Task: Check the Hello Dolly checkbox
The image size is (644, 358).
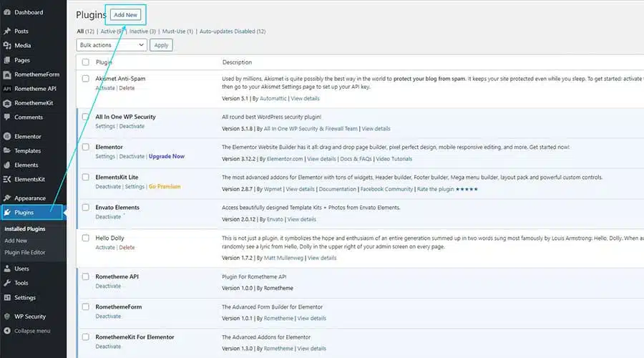Action: [85, 238]
